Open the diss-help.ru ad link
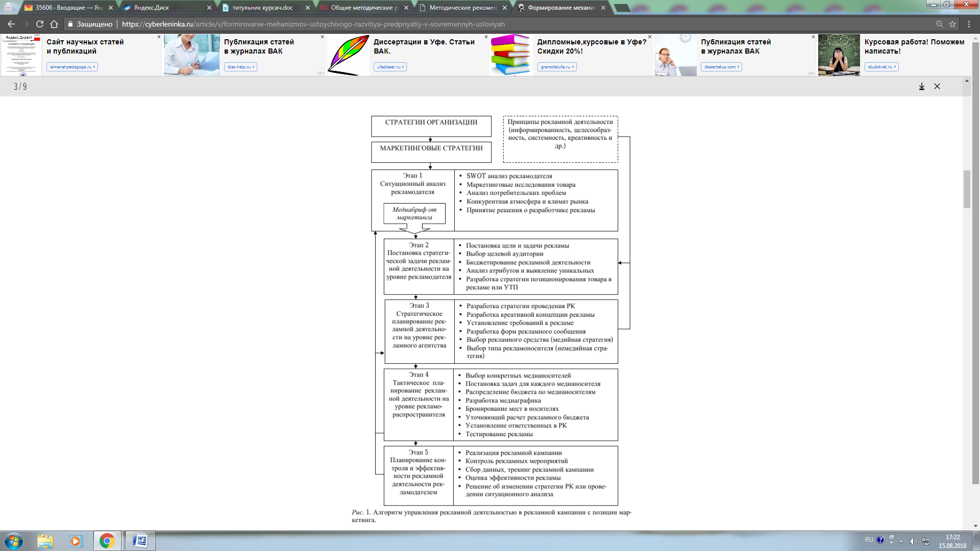 [x=240, y=67]
